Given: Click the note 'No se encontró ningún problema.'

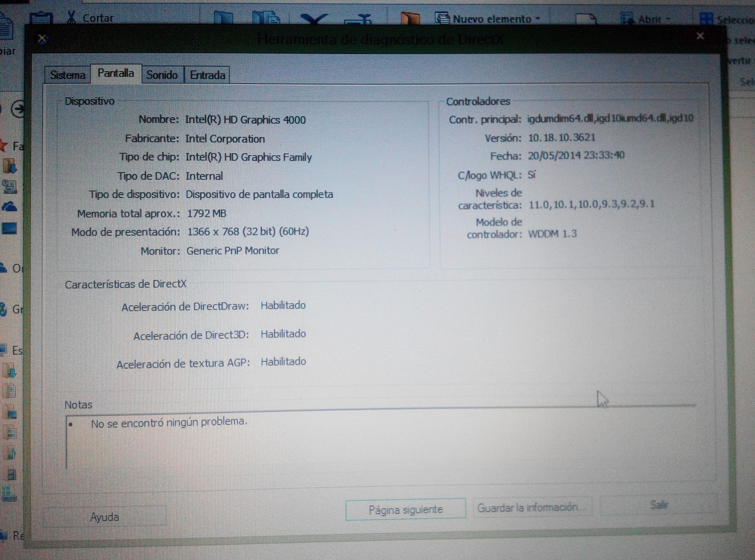Looking at the screenshot, I should pos(169,422).
